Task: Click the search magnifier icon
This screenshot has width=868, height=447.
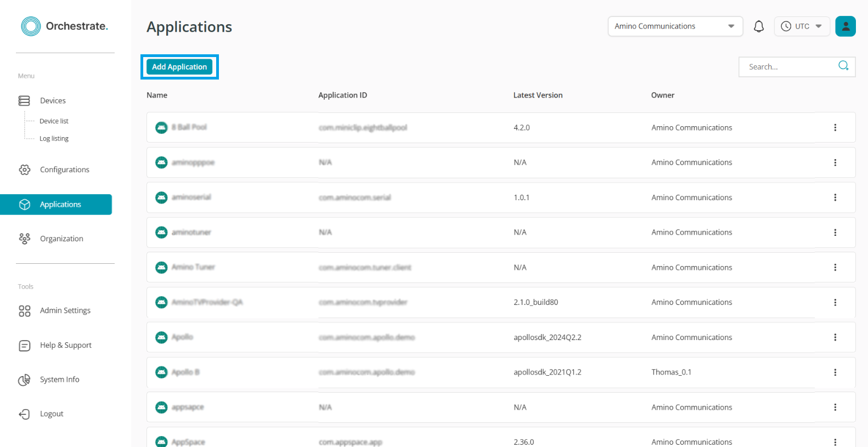Action: click(843, 66)
